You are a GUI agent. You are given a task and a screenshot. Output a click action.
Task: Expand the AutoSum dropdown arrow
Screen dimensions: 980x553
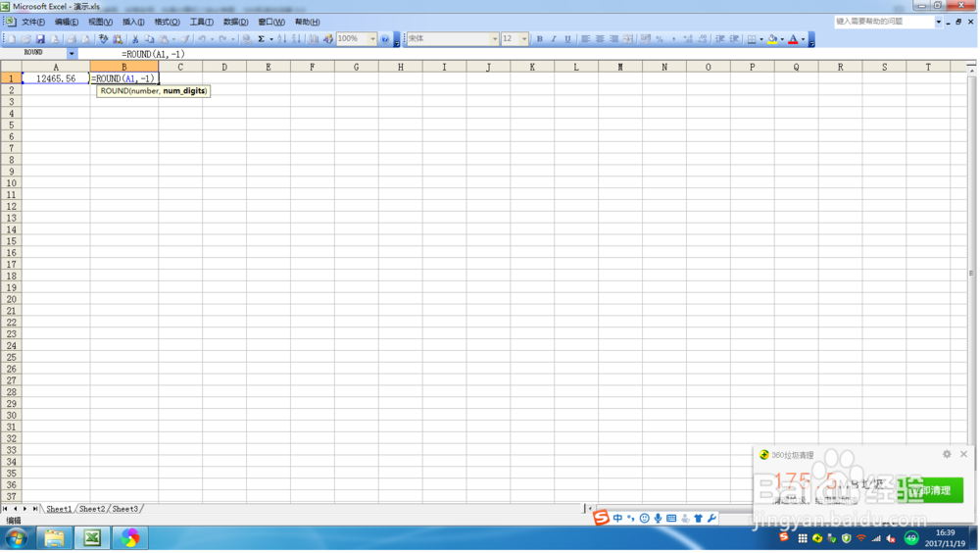[x=271, y=39]
